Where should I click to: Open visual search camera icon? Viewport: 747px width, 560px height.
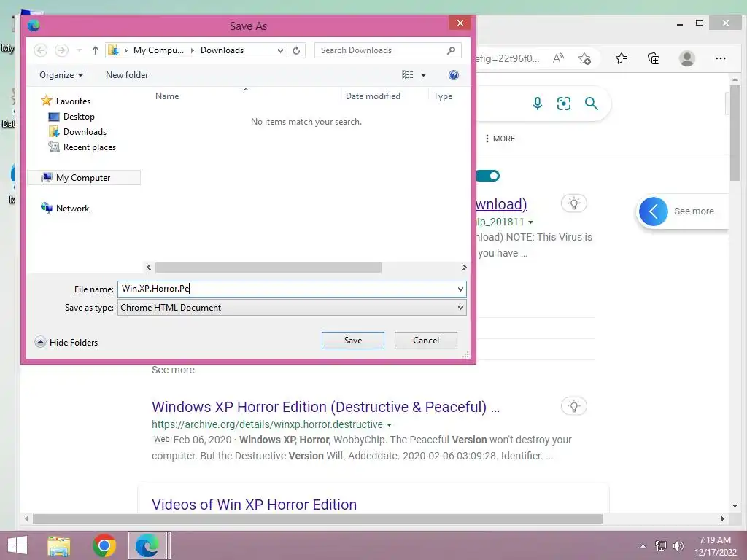(564, 104)
